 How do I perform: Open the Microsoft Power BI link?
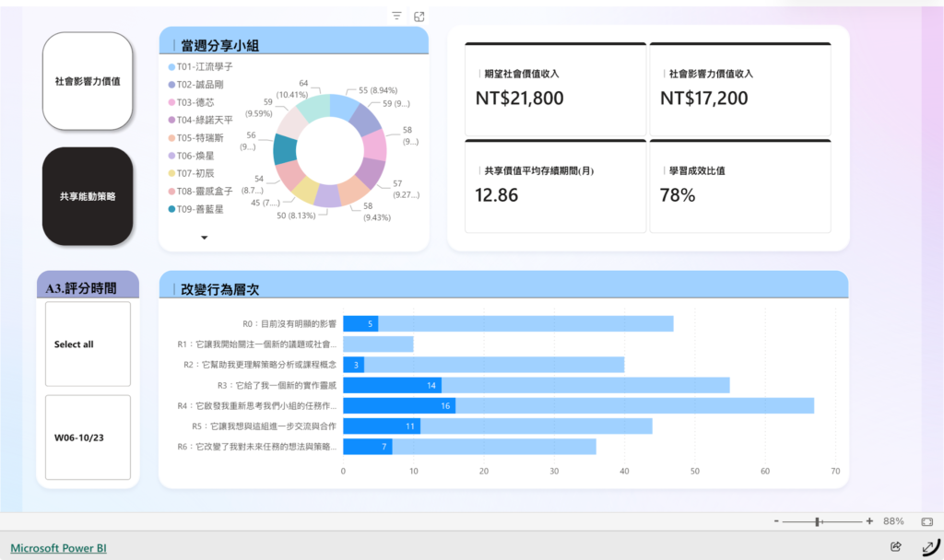(59, 548)
